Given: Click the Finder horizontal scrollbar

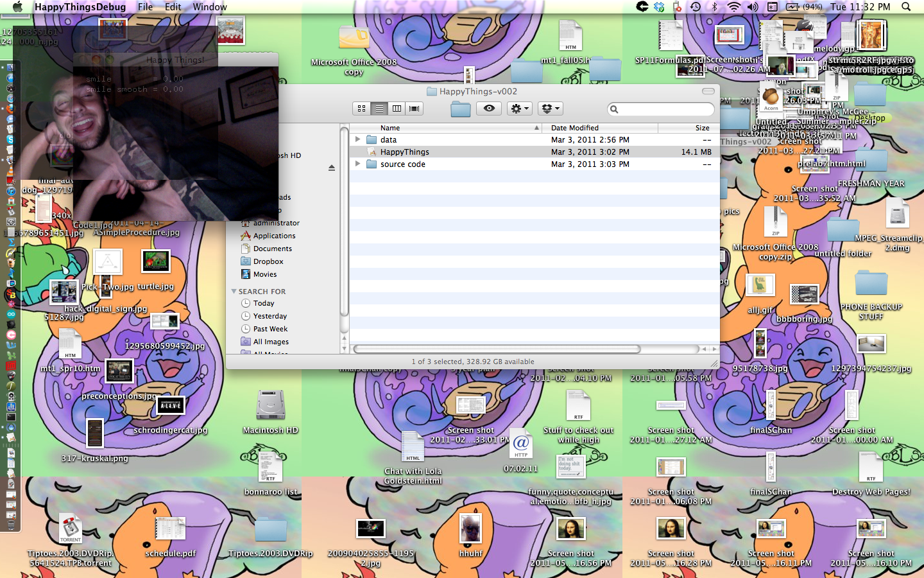Looking at the screenshot, I should [497, 349].
